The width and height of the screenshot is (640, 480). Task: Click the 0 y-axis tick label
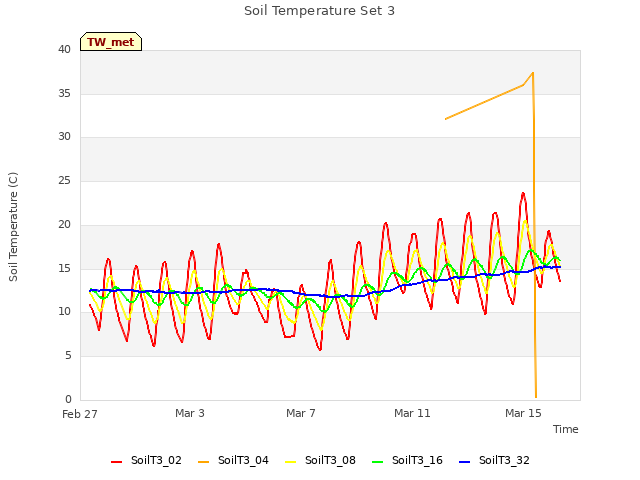coord(68,399)
